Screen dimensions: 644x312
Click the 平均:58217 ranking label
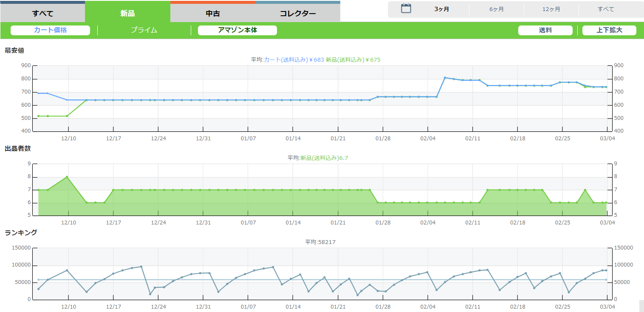pos(320,242)
